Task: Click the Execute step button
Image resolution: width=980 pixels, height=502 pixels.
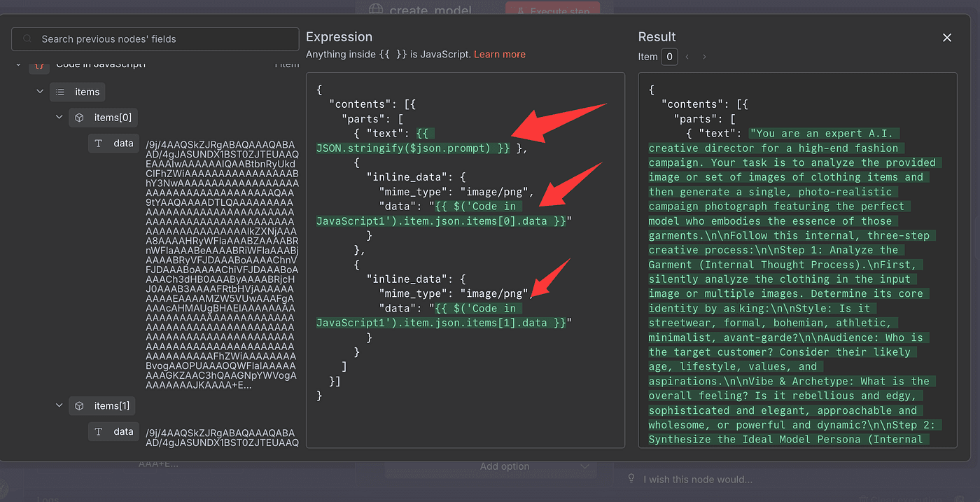Action: tap(552, 10)
